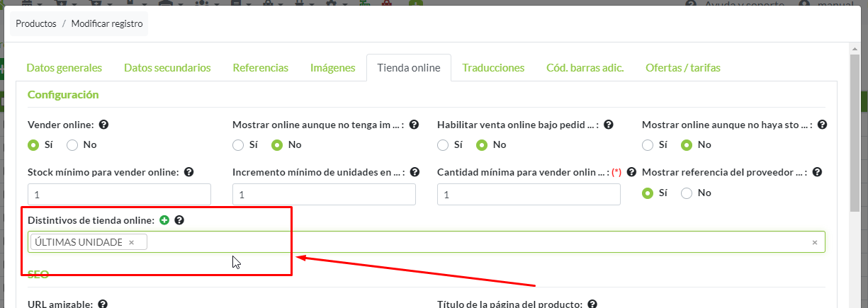Click help icon next to Distintivos de tienda online

coord(179,220)
